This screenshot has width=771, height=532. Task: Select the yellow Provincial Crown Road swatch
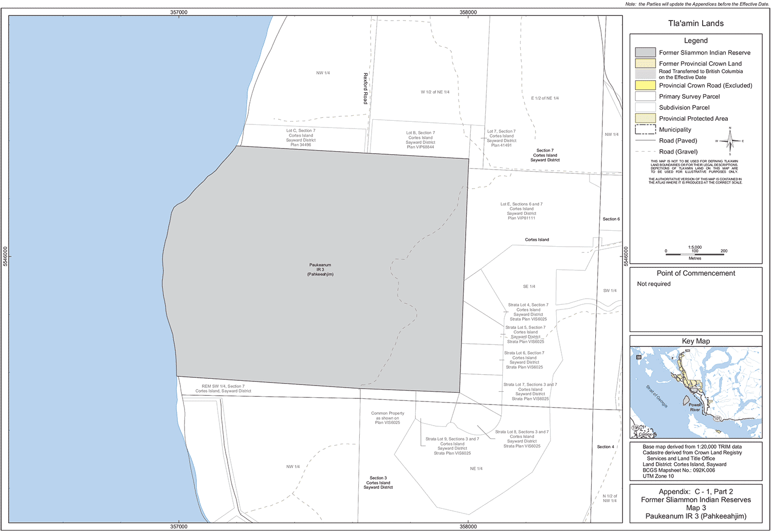pos(645,85)
